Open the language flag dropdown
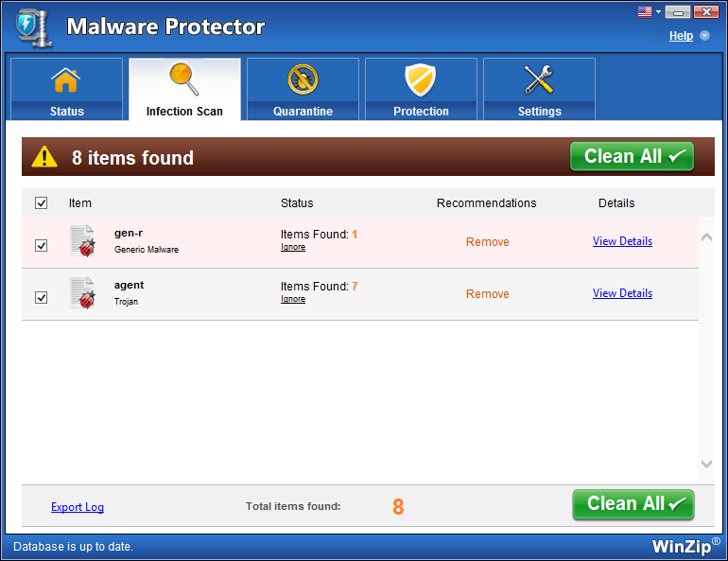 coord(648,11)
